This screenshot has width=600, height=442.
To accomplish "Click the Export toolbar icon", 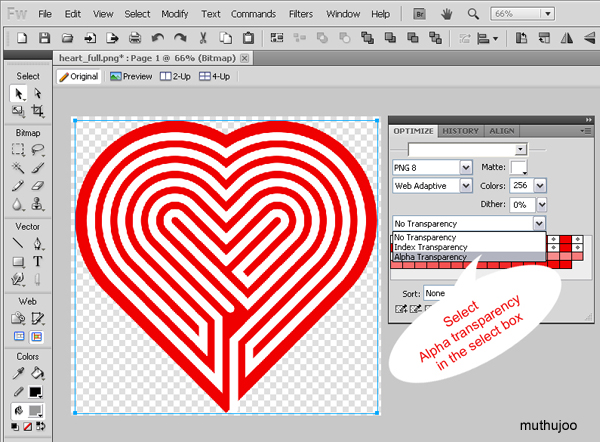I will pyautogui.click(x=112, y=38).
